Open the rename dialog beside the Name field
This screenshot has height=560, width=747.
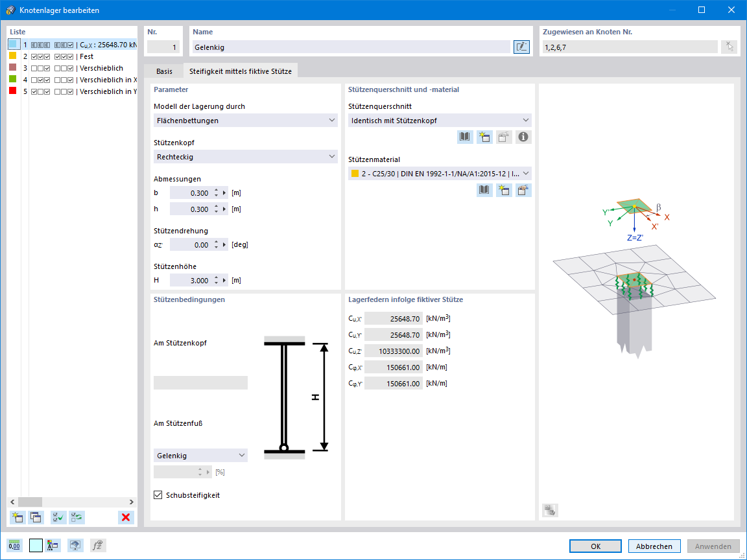point(521,47)
